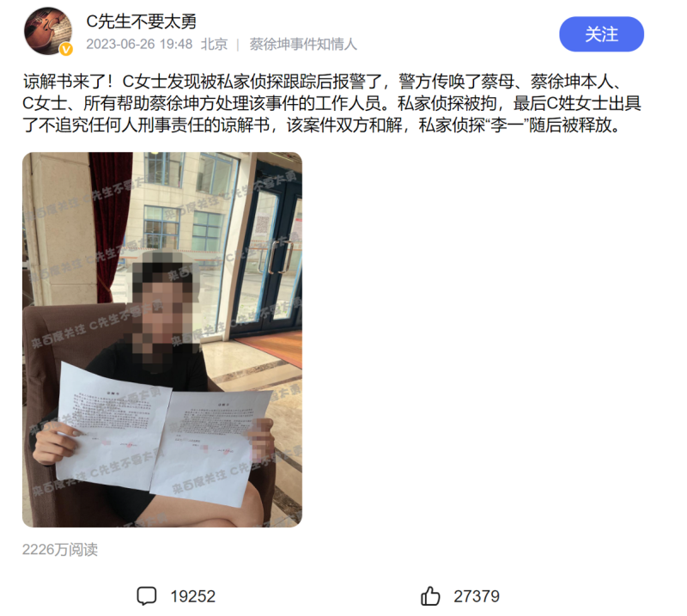
Task: Click the like count 27379
Action: coord(477,596)
